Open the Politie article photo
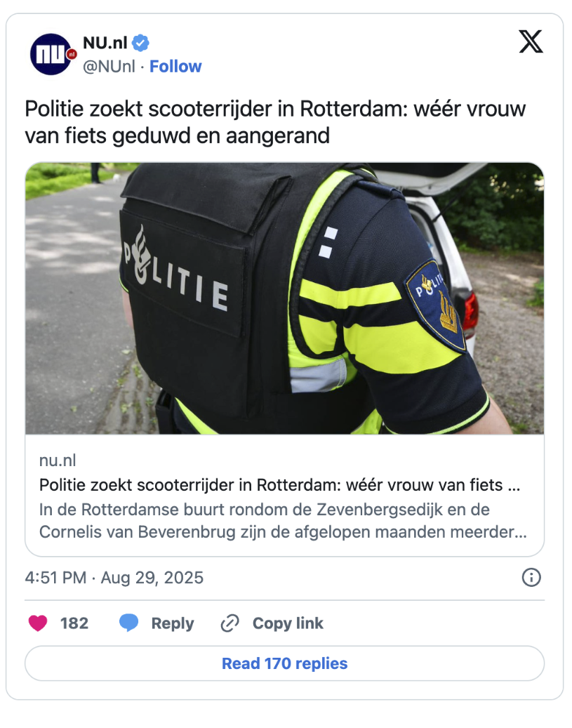This screenshot has width=572, height=728. tap(285, 298)
